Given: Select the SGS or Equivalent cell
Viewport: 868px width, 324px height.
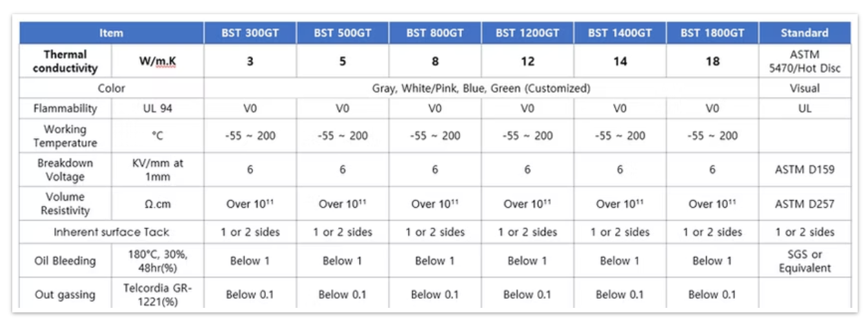Looking at the screenshot, I should pyautogui.click(x=804, y=261).
